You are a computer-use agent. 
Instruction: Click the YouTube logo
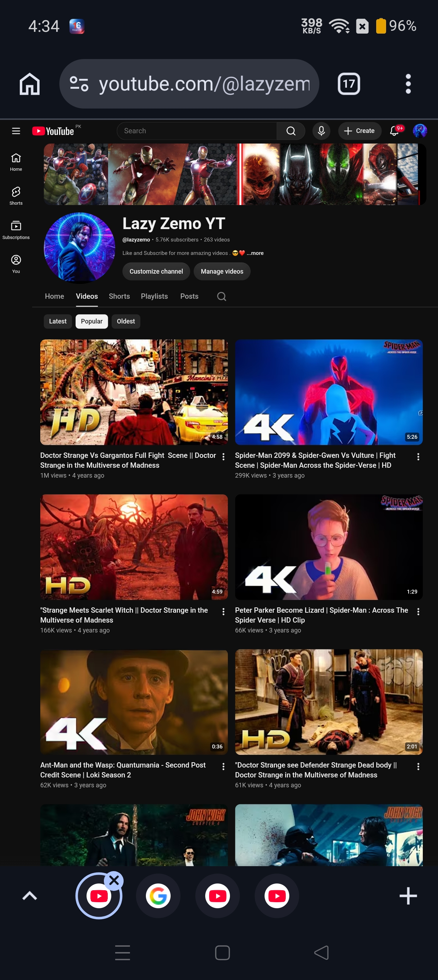point(53,131)
